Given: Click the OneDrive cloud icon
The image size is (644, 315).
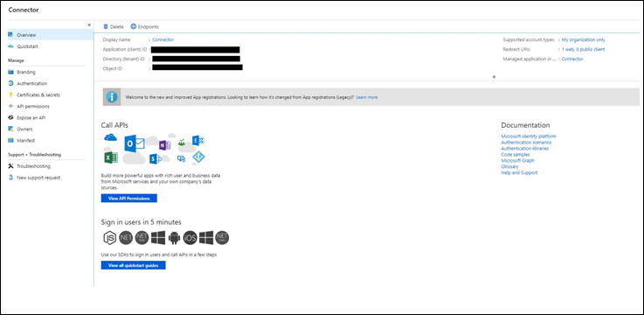Looking at the screenshot, I should [x=110, y=137].
